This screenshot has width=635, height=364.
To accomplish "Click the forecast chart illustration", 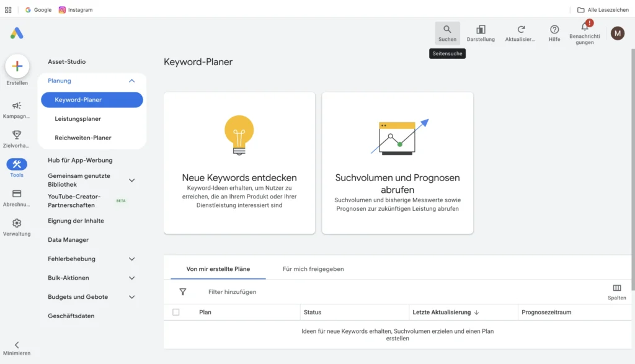I will (399, 137).
